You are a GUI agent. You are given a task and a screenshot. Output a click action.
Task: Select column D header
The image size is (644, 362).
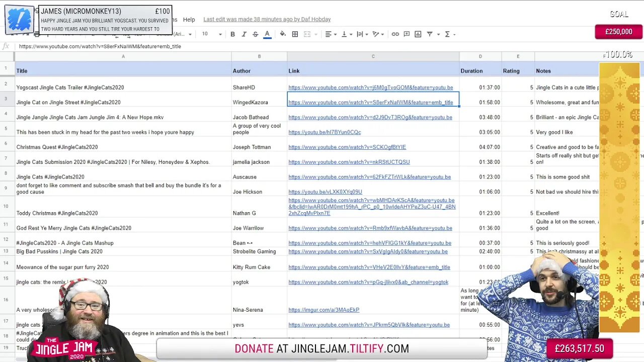pos(480,56)
